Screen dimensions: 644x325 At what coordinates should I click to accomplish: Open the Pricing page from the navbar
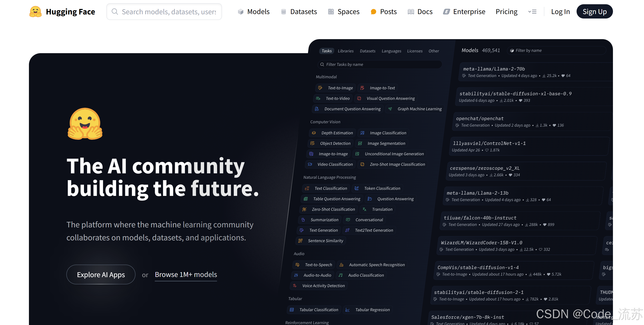(506, 12)
